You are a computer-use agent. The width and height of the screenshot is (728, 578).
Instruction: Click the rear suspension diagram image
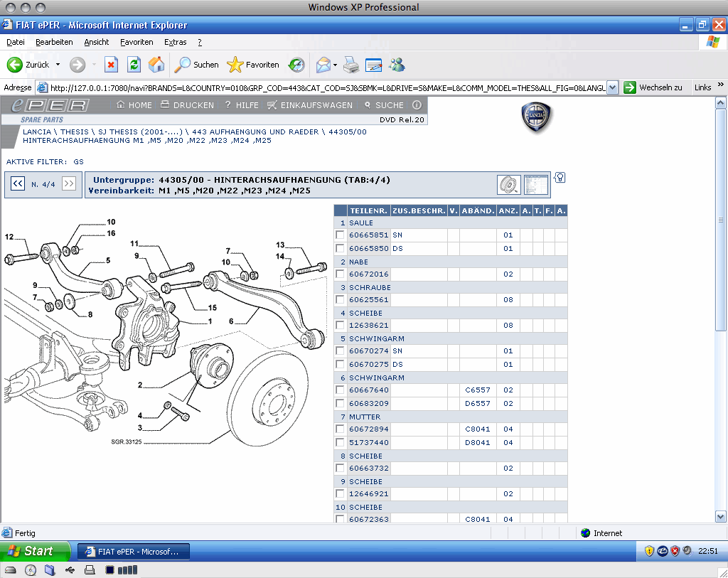point(165,333)
